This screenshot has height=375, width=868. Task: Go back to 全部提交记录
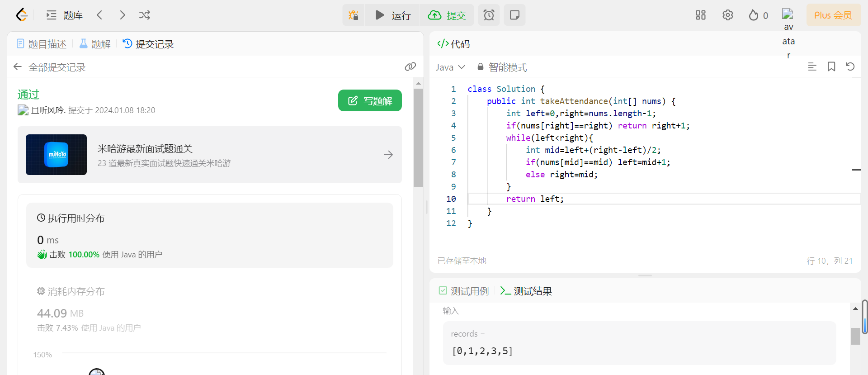click(x=50, y=67)
